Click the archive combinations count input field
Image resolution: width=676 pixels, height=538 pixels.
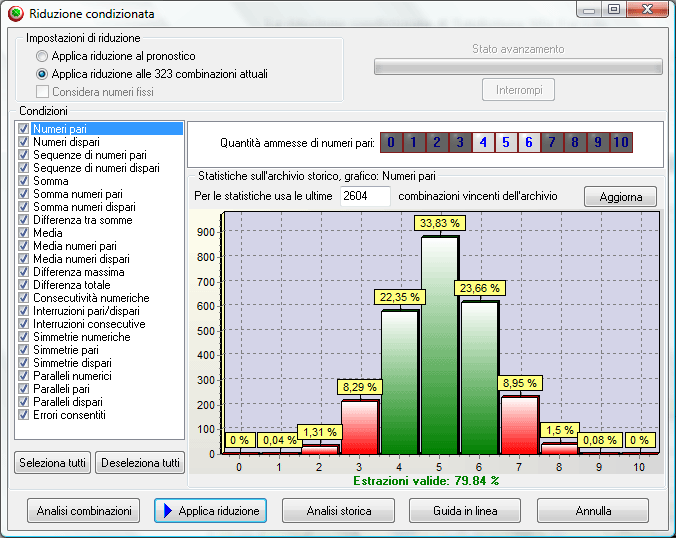click(364, 196)
